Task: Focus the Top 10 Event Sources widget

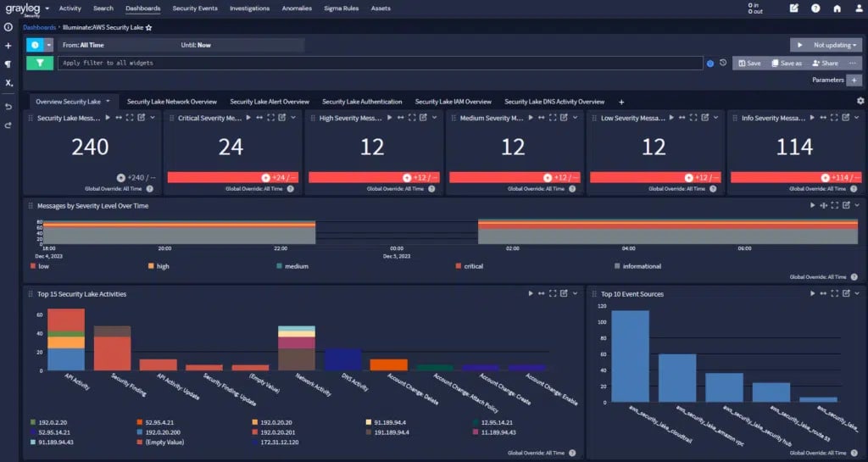Action: coord(835,293)
